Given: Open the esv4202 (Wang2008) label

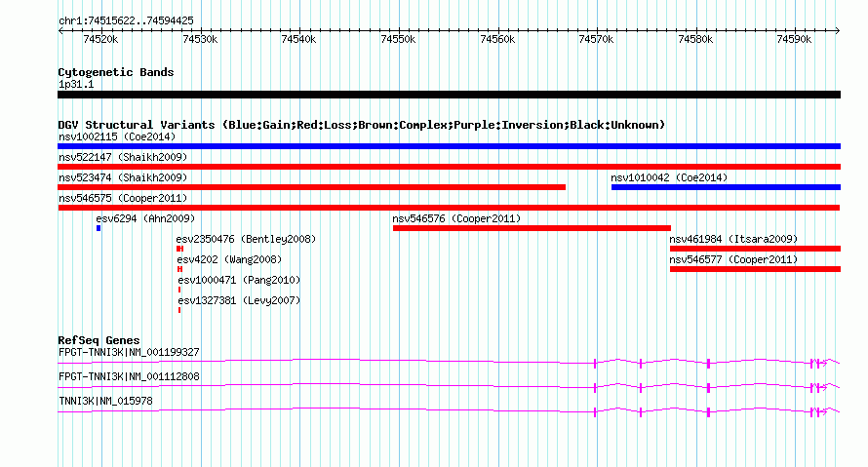Looking at the screenshot, I should click(230, 259).
